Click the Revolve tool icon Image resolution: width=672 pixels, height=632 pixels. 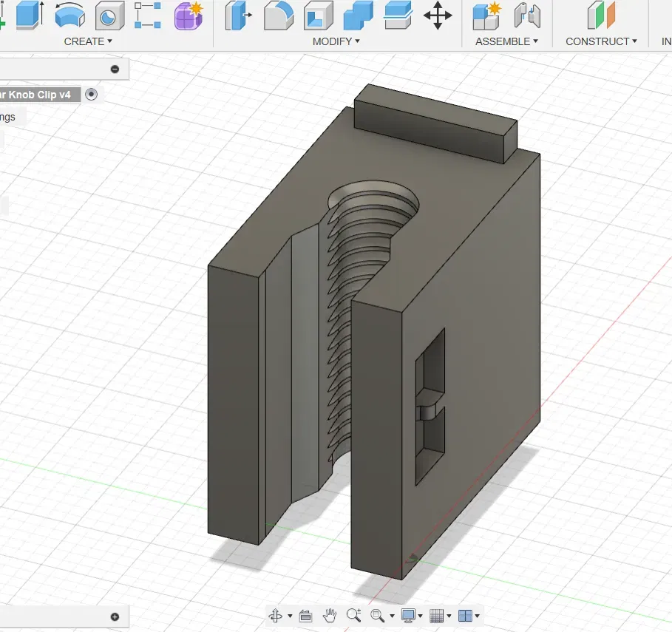(x=69, y=16)
